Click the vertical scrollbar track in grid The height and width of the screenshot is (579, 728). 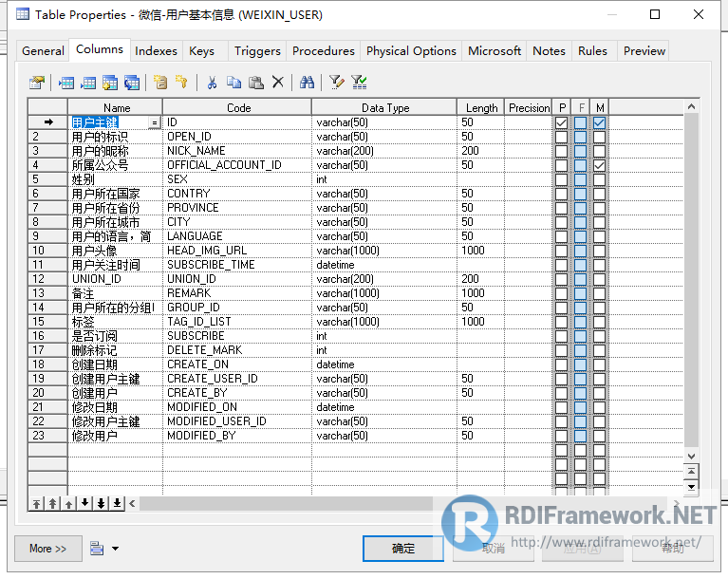(x=691, y=279)
